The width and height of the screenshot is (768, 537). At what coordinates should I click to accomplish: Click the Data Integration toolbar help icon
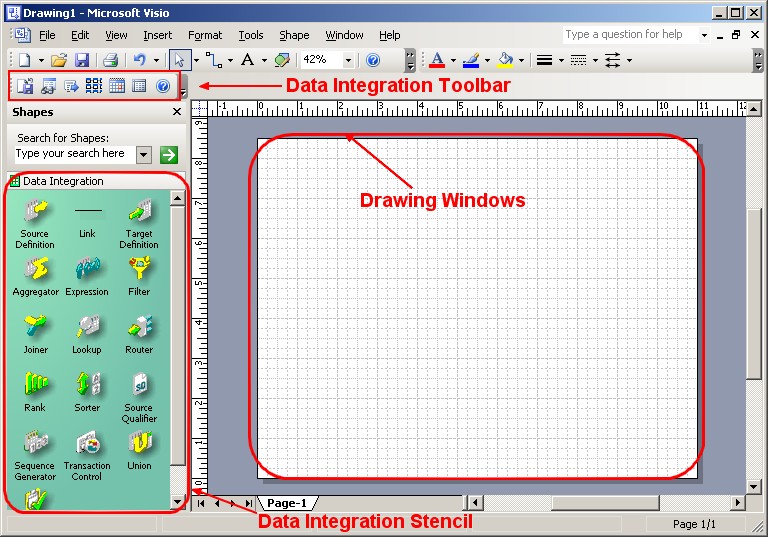point(163,86)
